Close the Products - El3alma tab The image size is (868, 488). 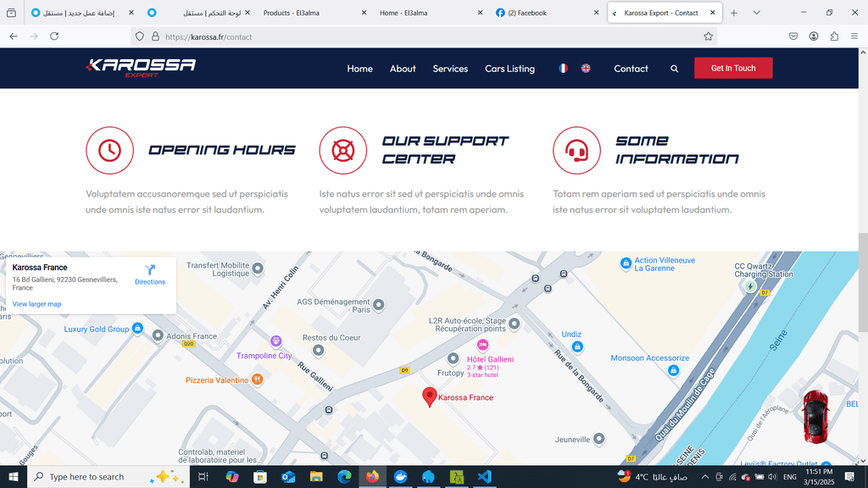point(364,13)
